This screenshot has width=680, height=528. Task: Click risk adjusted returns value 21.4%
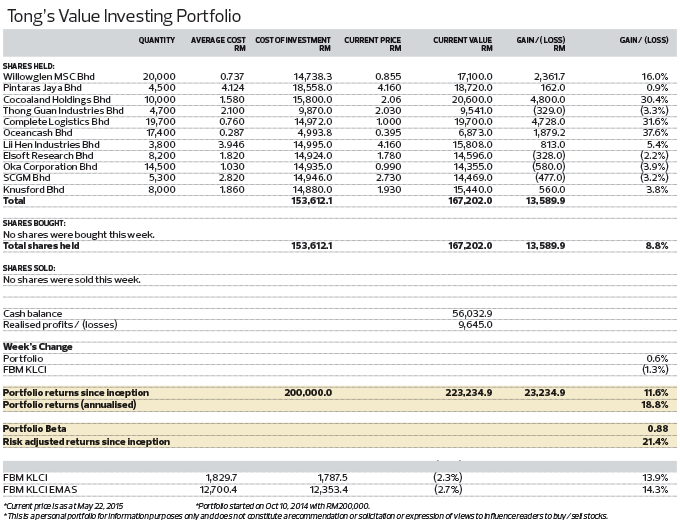click(656, 442)
